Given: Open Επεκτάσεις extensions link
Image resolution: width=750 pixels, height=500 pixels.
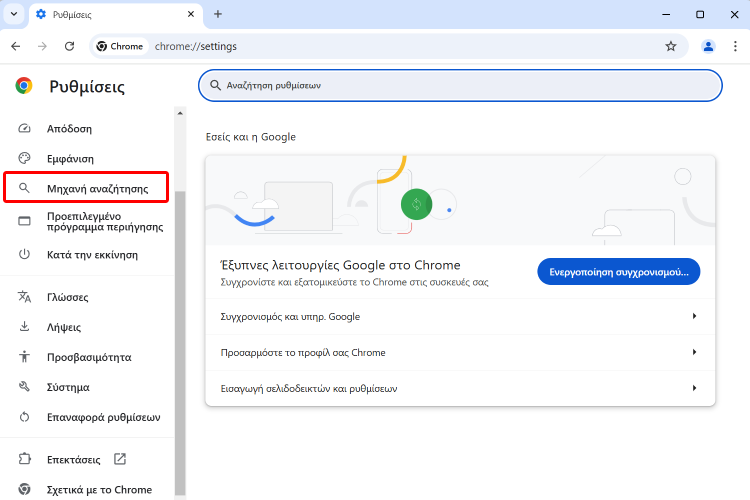Looking at the screenshot, I should [86, 459].
